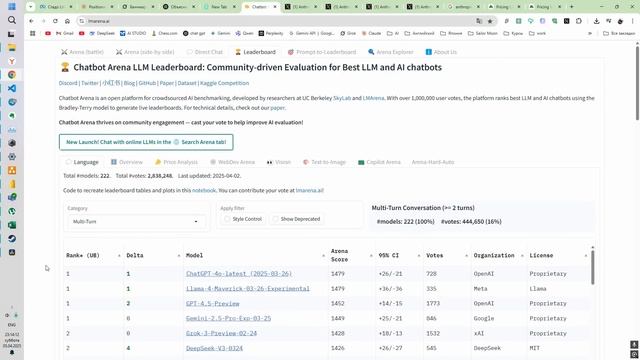Screen dimensions: 640x360
Task: Reload the current page
Action: click(x=55, y=21)
